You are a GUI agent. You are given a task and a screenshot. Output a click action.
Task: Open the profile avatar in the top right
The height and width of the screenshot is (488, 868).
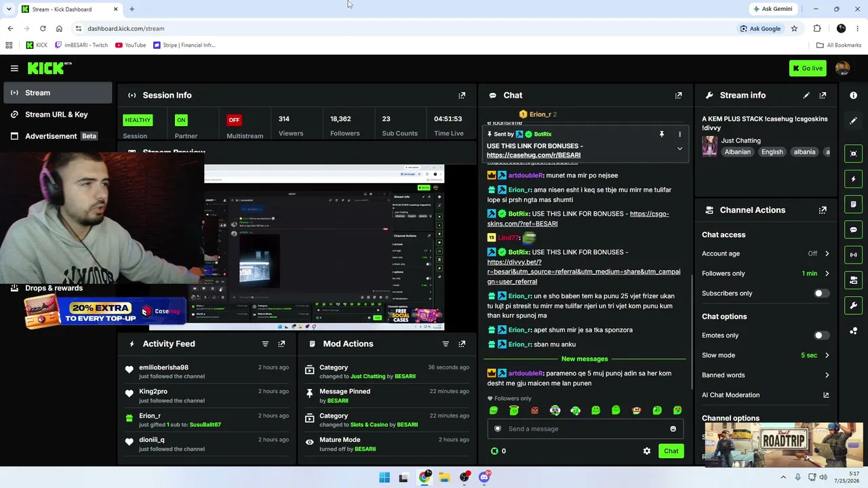tap(842, 68)
